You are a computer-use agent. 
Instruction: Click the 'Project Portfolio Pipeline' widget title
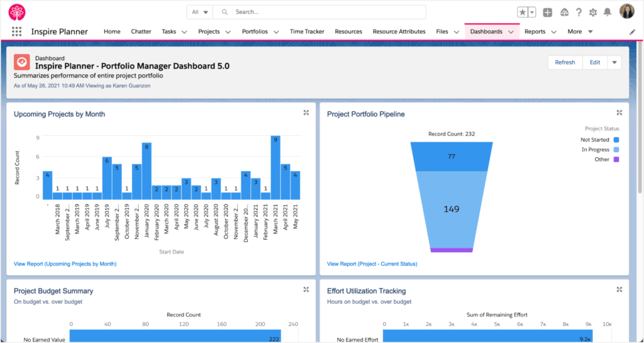tap(366, 114)
